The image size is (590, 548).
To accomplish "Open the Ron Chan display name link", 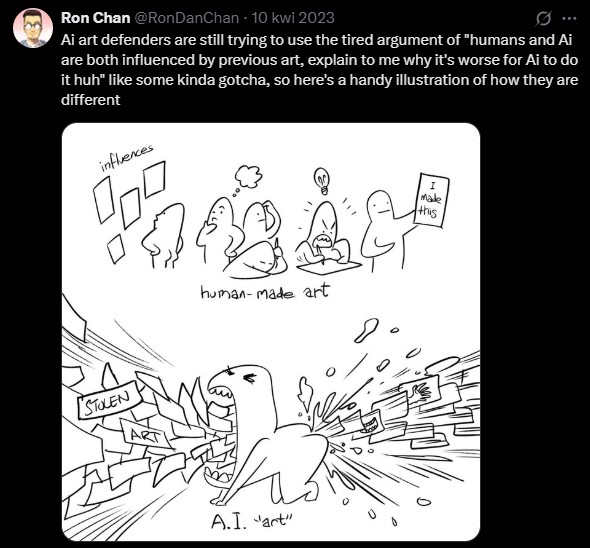I will (95, 18).
